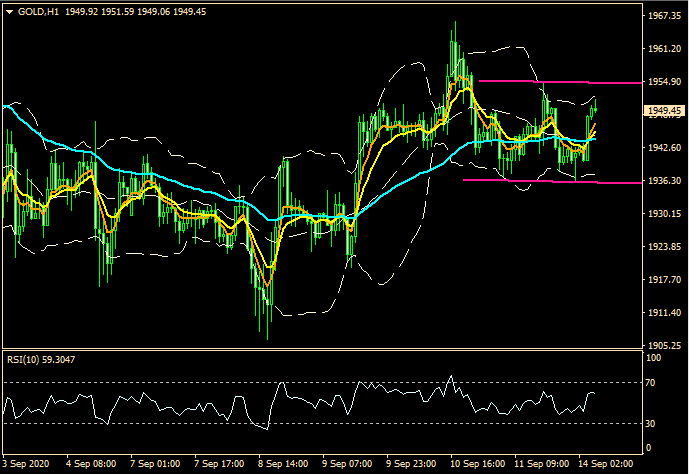Click the 1905.25 price axis label

[x=663, y=346]
